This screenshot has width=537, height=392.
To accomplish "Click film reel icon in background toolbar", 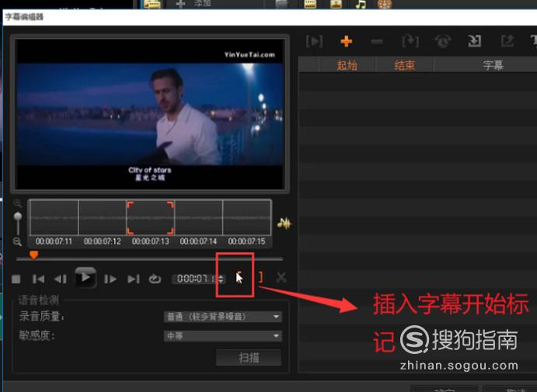I will [x=384, y=4].
